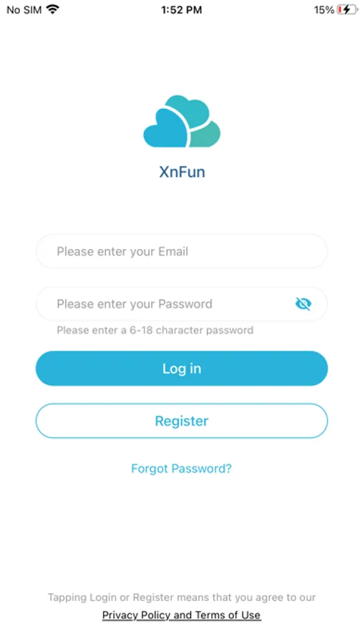This screenshot has height=644, width=363.
Task: Click the lightning bolt charging indicator
Action: point(347,10)
